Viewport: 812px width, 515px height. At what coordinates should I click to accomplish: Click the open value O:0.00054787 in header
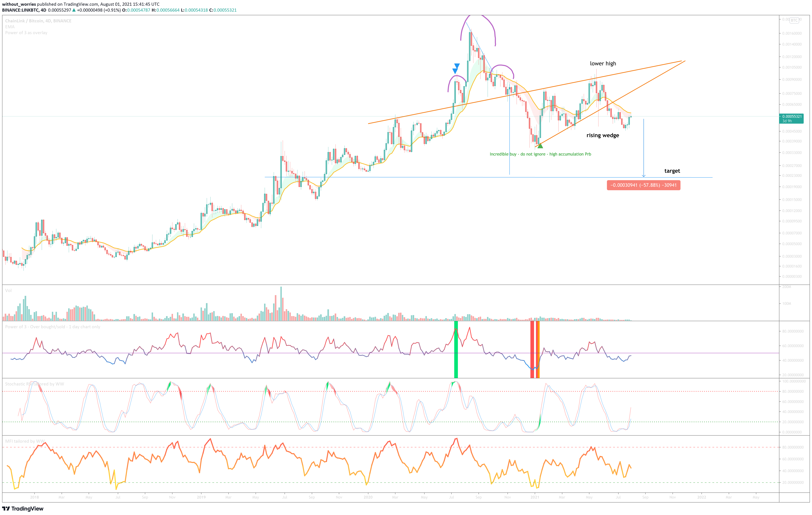pyautogui.click(x=136, y=10)
